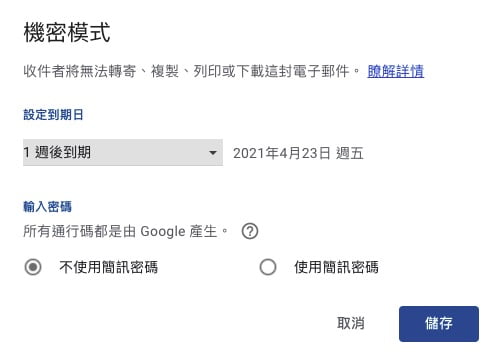This screenshot has height=364, width=502.
Task: Open the passcode help question mark icon
Action: [x=250, y=231]
